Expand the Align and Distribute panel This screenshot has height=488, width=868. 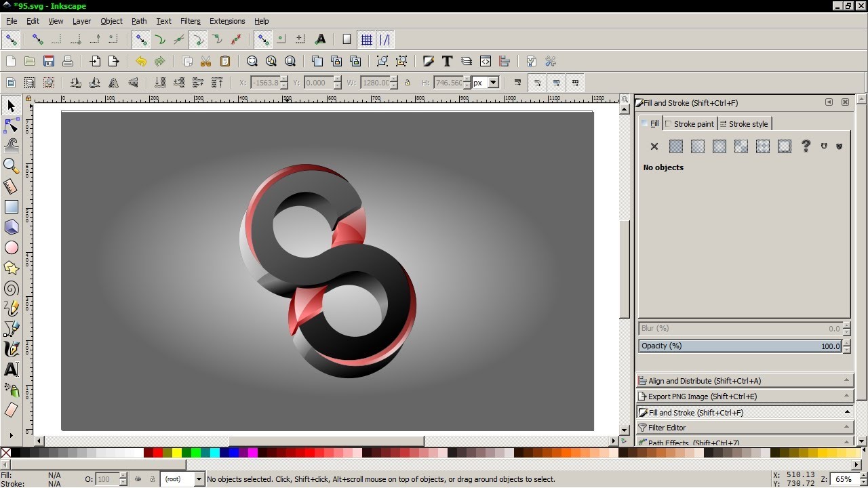(x=745, y=381)
